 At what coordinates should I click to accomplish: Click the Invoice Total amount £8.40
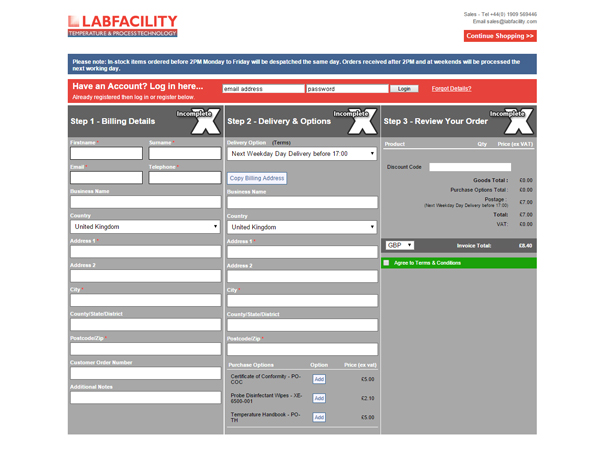tap(525, 246)
